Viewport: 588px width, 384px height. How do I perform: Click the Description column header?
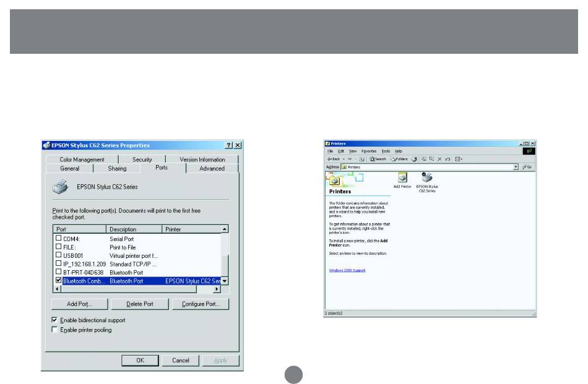click(x=134, y=229)
